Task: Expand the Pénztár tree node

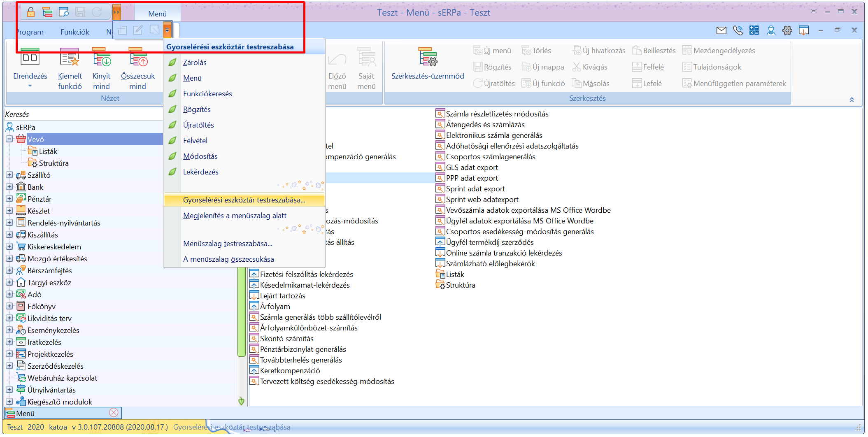Action: click(9, 199)
